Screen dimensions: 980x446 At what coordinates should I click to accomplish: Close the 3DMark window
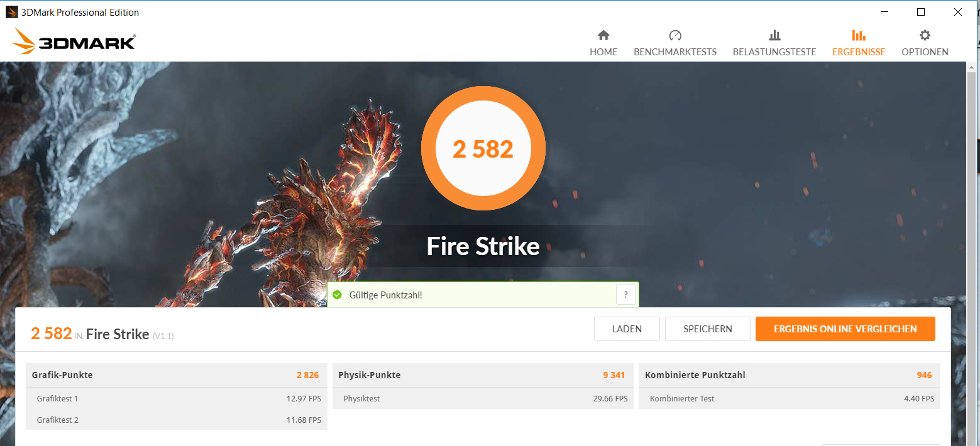[957, 12]
